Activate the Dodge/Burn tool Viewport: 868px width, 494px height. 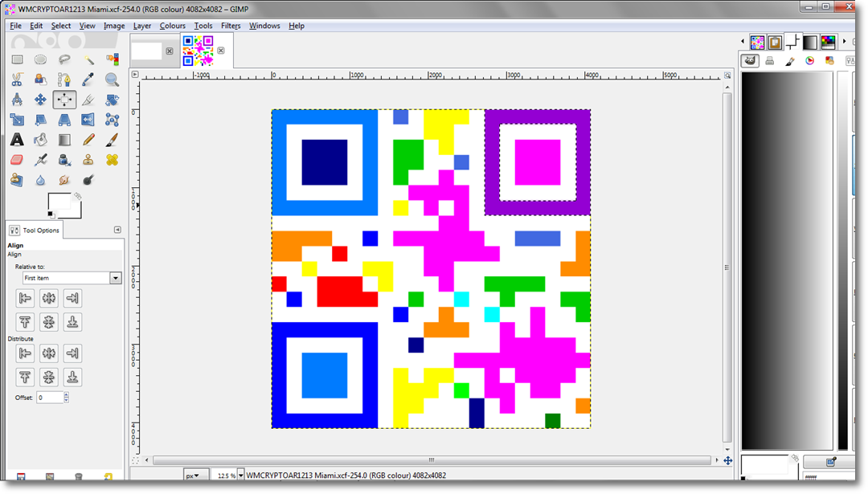pyautogui.click(x=88, y=180)
